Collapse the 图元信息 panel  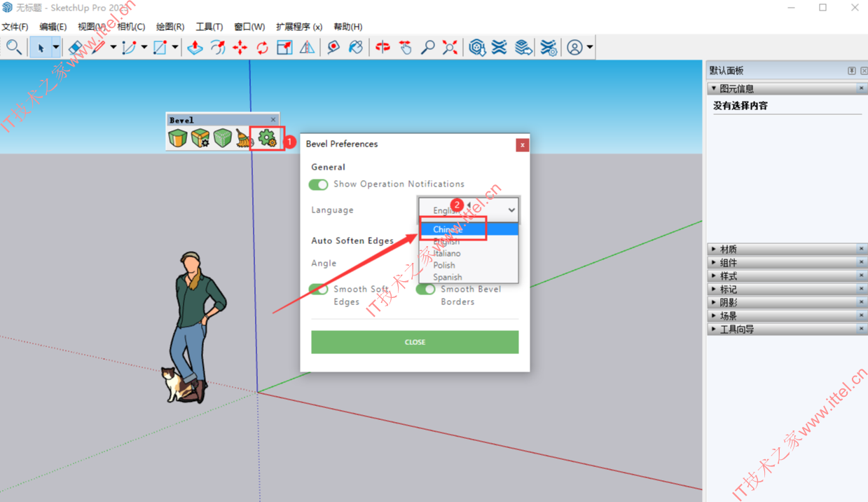pos(713,89)
